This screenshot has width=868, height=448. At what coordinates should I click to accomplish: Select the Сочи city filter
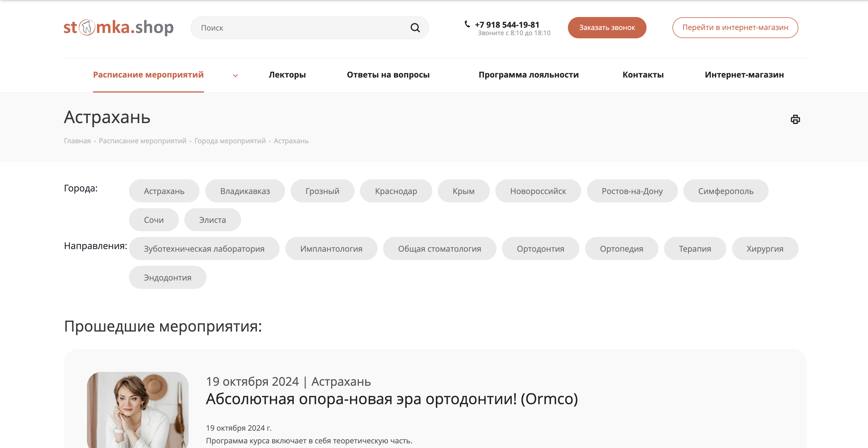point(154,220)
